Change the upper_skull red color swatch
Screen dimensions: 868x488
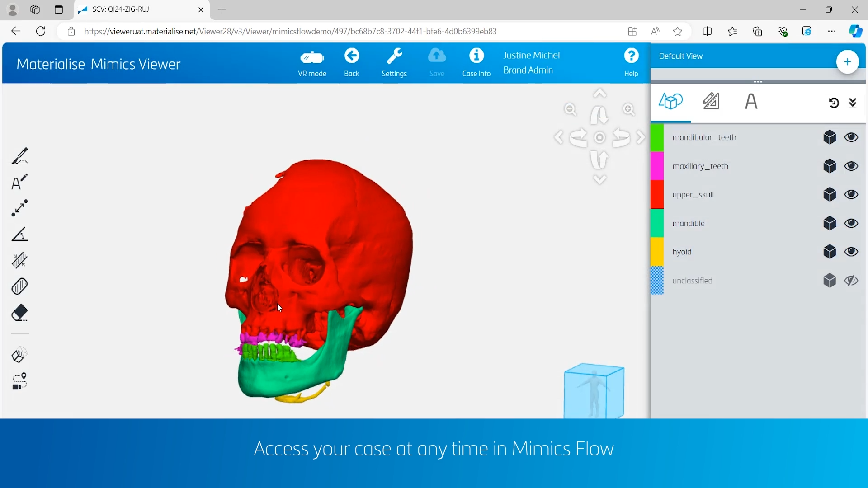(x=657, y=194)
